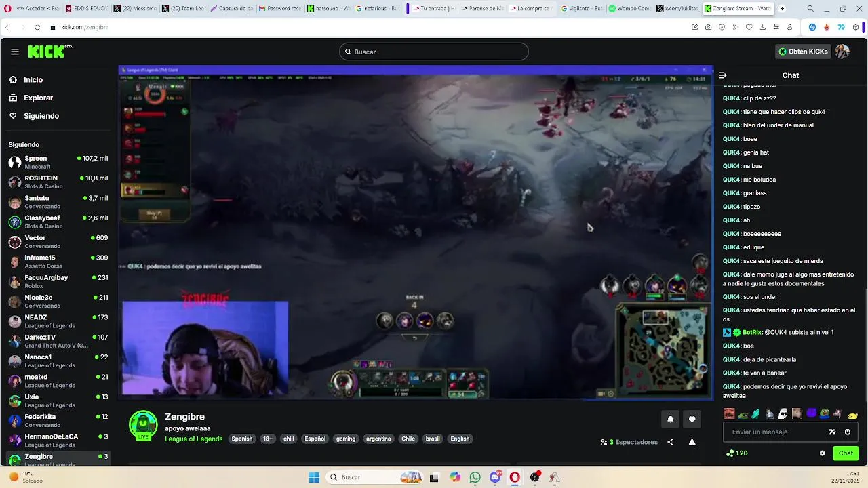
Task: Click the League of Legends category link
Action: tap(194, 439)
